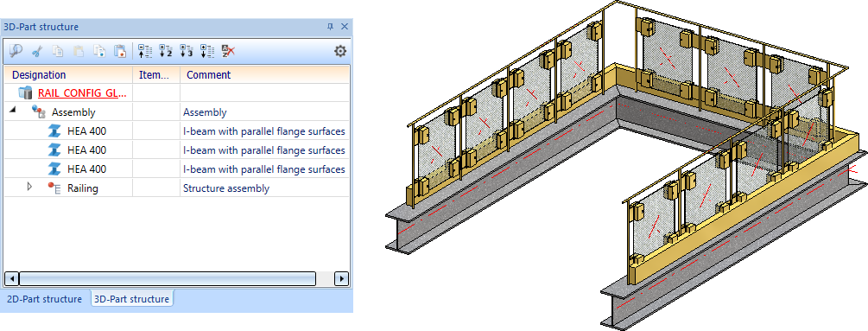Click the Railing structure assembly icon
868x331 pixels.
click(x=54, y=188)
